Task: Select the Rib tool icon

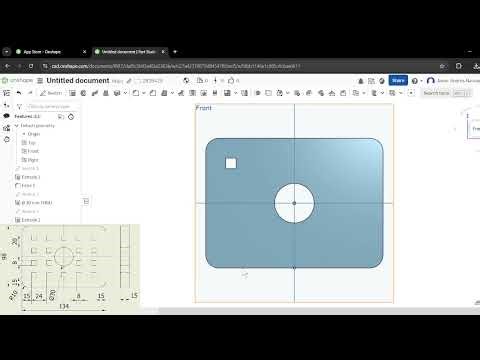Action: pyautogui.click(x=181, y=93)
